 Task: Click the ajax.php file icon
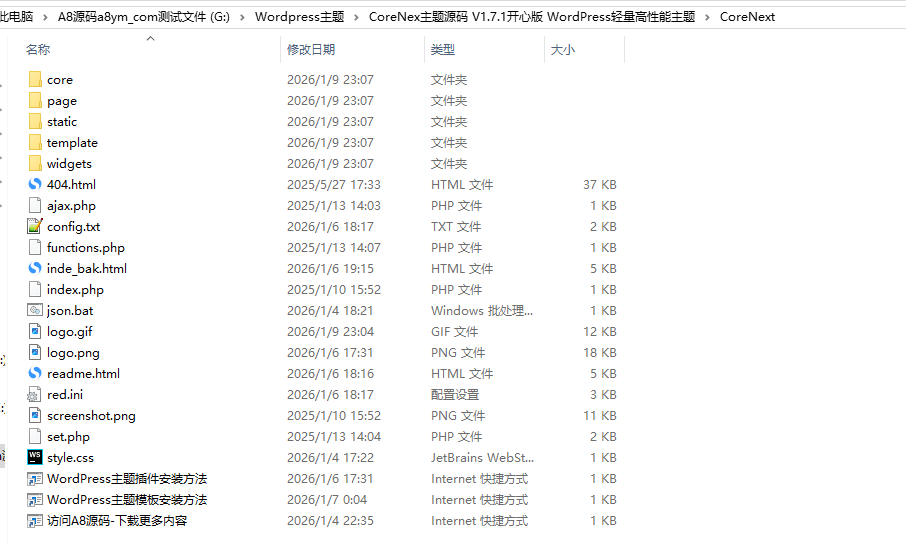click(x=35, y=205)
